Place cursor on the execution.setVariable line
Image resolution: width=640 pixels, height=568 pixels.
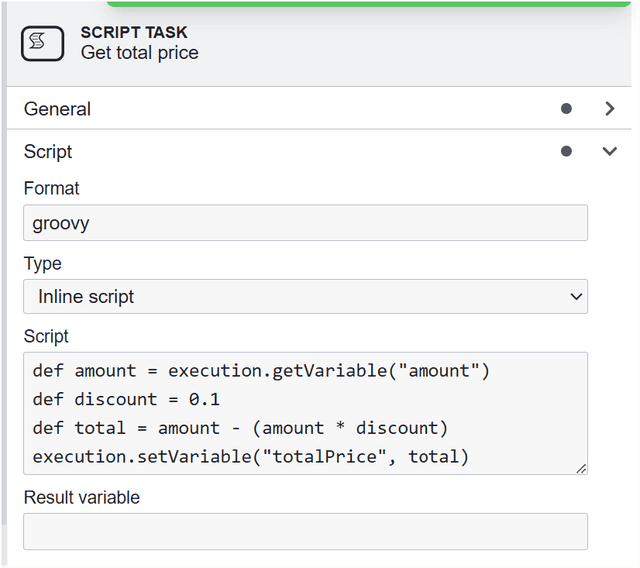250,457
